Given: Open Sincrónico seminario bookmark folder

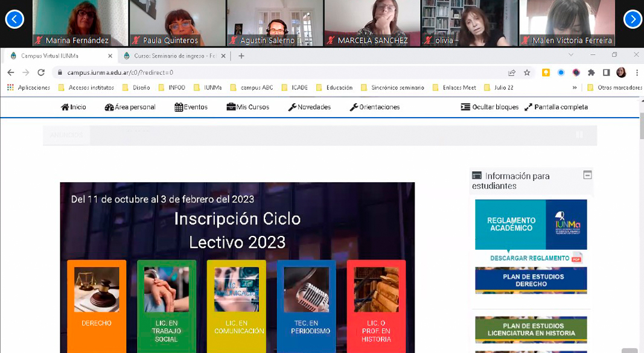Looking at the screenshot, I should (x=392, y=87).
